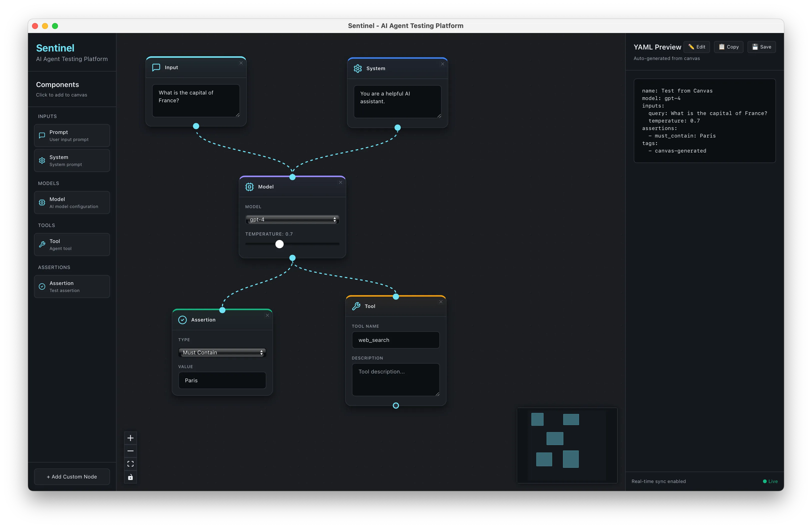Click the Edit YAML button
812x528 pixels.
pyautogui.click(x=697, y=47)
